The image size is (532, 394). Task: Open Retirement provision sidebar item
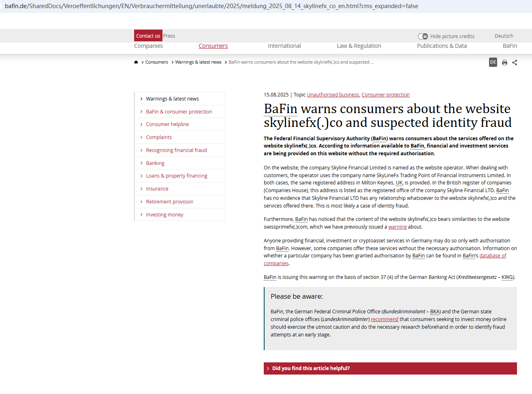point(179,202)
